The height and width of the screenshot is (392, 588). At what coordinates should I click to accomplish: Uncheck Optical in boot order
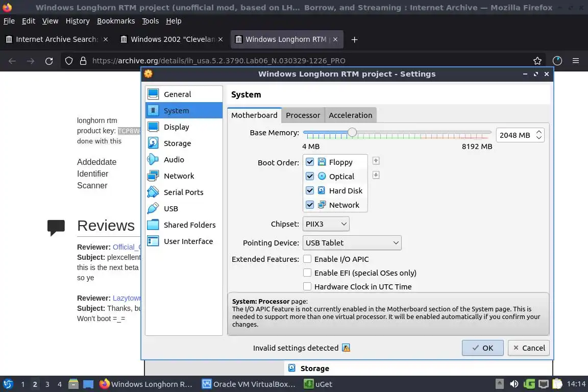coord(310,176)
